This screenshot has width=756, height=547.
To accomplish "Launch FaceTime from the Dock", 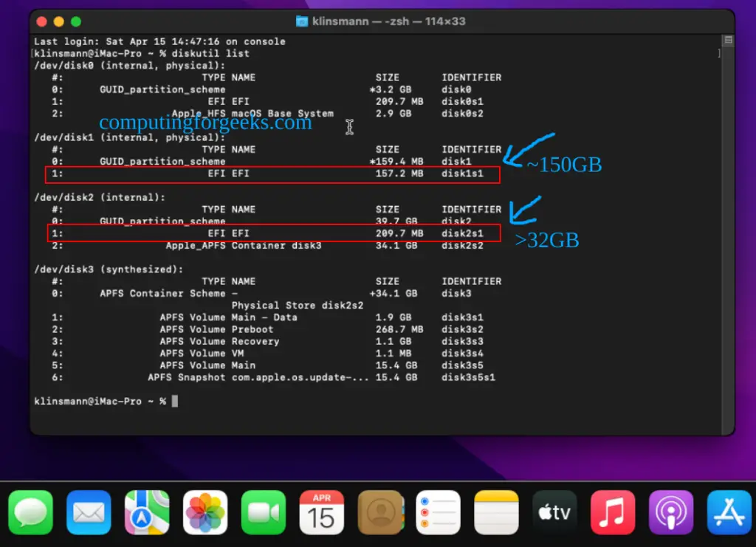I will tap(264, 512).
